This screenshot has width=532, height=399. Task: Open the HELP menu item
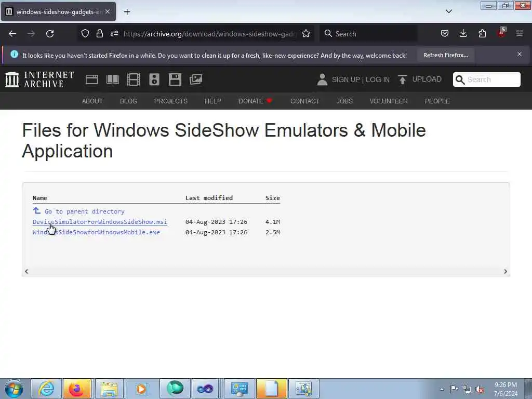[x=212, y=101]
